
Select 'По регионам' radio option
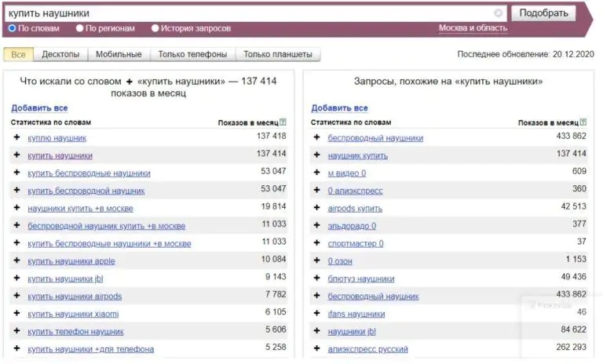point(79,28)
